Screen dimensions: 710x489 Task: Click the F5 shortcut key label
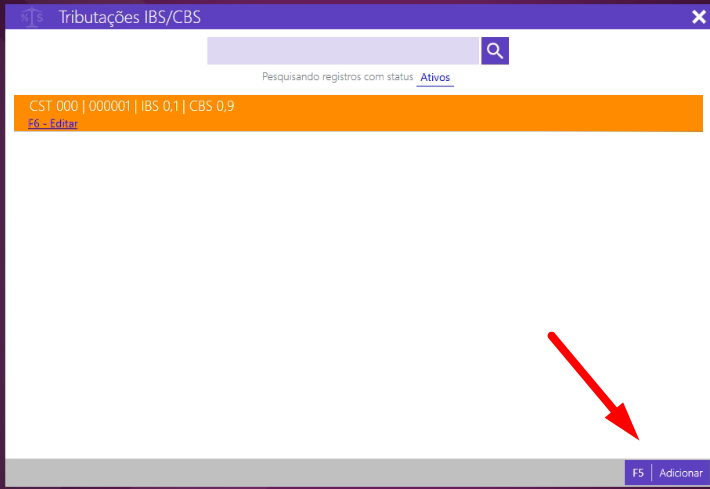click(638, 472)
